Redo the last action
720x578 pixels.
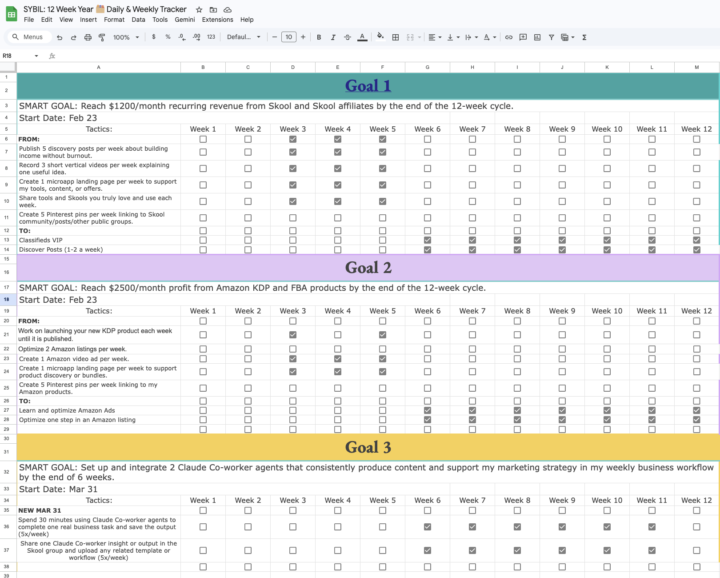tap(73, 37)
